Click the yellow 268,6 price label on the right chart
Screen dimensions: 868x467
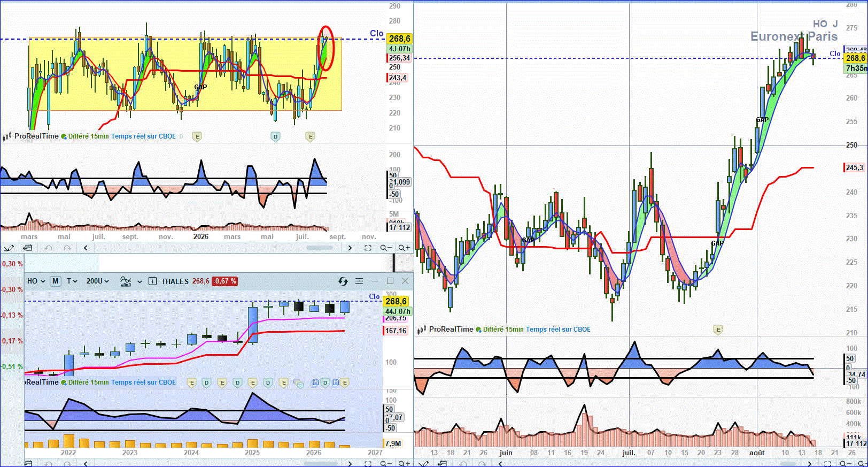coord(856,58)
